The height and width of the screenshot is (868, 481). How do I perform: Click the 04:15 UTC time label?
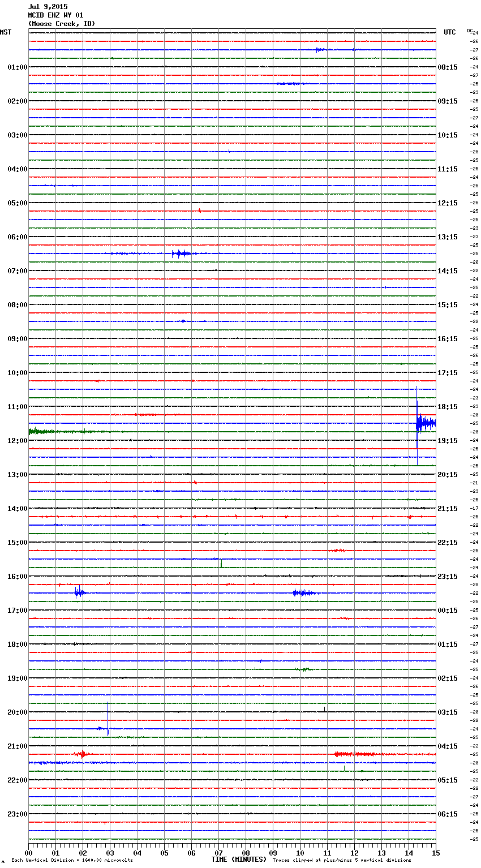(x=448, y=746)
